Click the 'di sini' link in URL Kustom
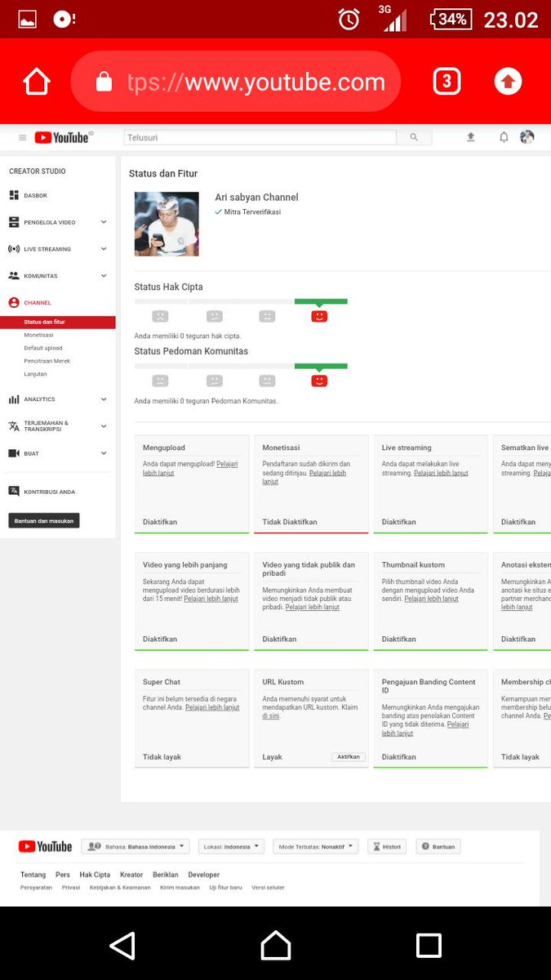Image resolution: width=551 pixels, height=980 pixels. [270, 716]
